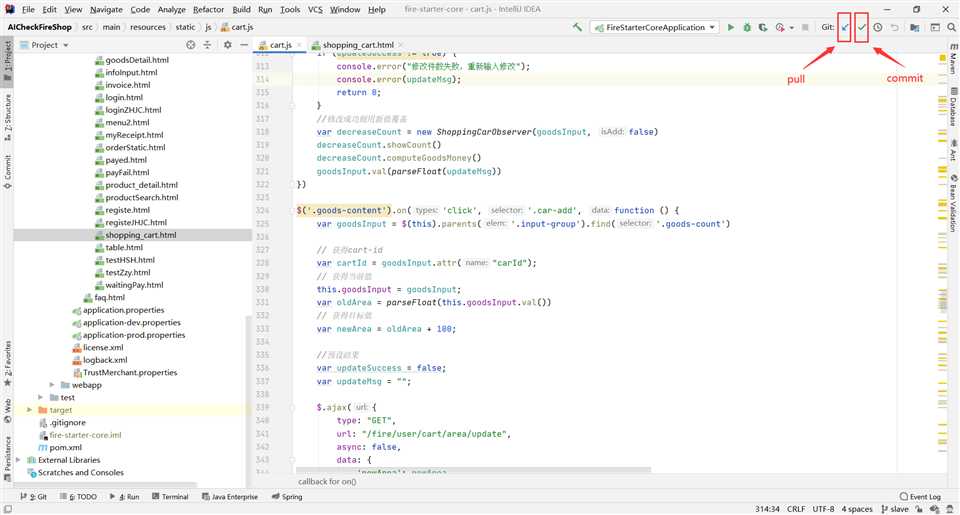The image size is (960, 515).
Task: Open the Java Enterprise tool window button
Action: pos(230,497)
